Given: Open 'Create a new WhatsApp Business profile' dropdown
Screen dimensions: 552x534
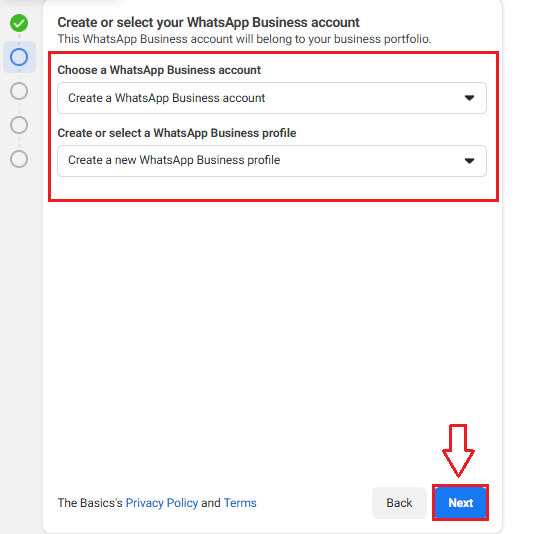Looking at the screenshot, I should click(272, 161).
